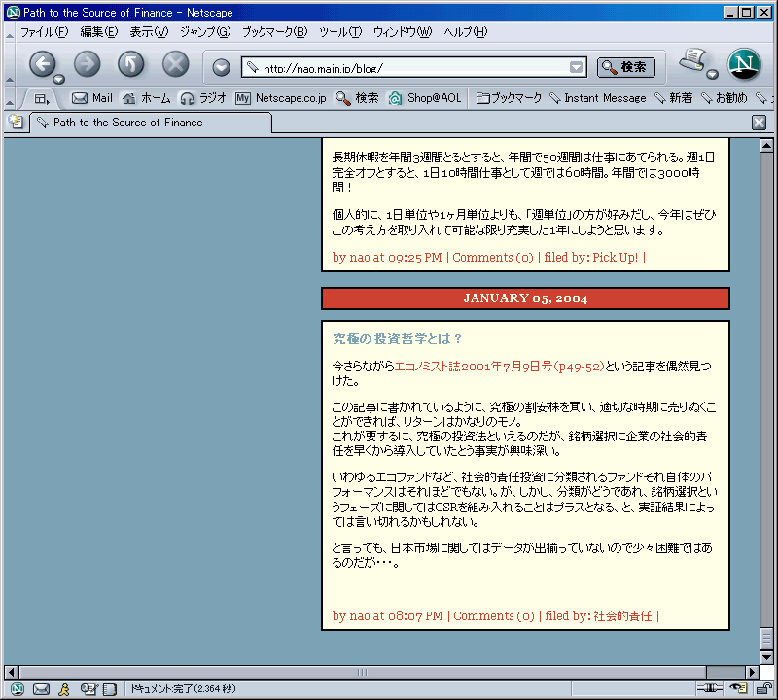The width and height of the screenshot is (778, 700).
Task: Click the by nao at 08:07 PM permalink
Action: 387,615
